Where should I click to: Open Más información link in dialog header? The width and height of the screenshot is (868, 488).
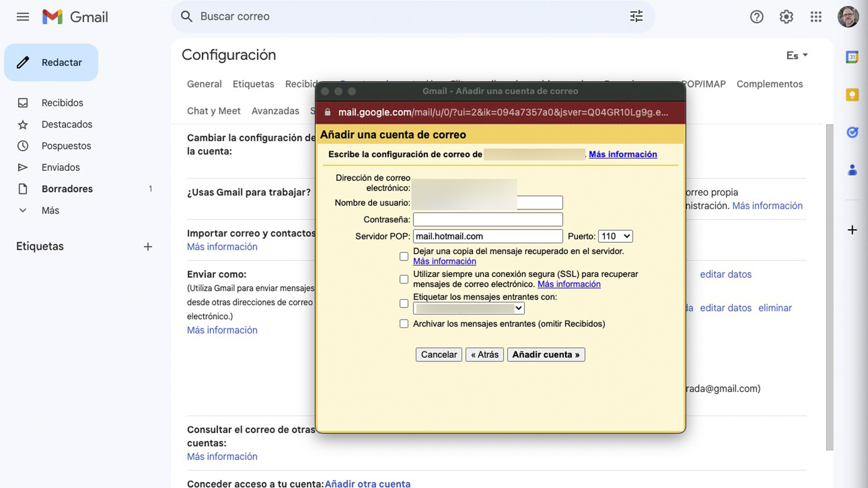point(623,154)
